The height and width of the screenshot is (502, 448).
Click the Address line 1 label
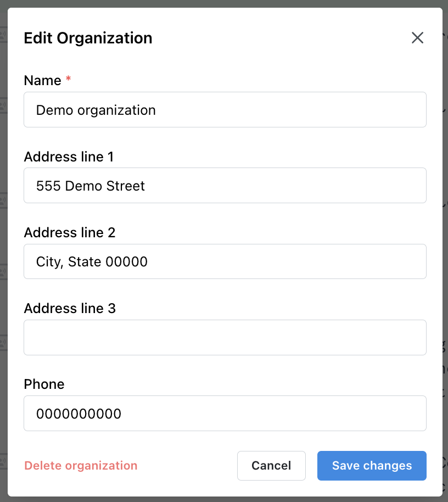[x=69, y=157]
